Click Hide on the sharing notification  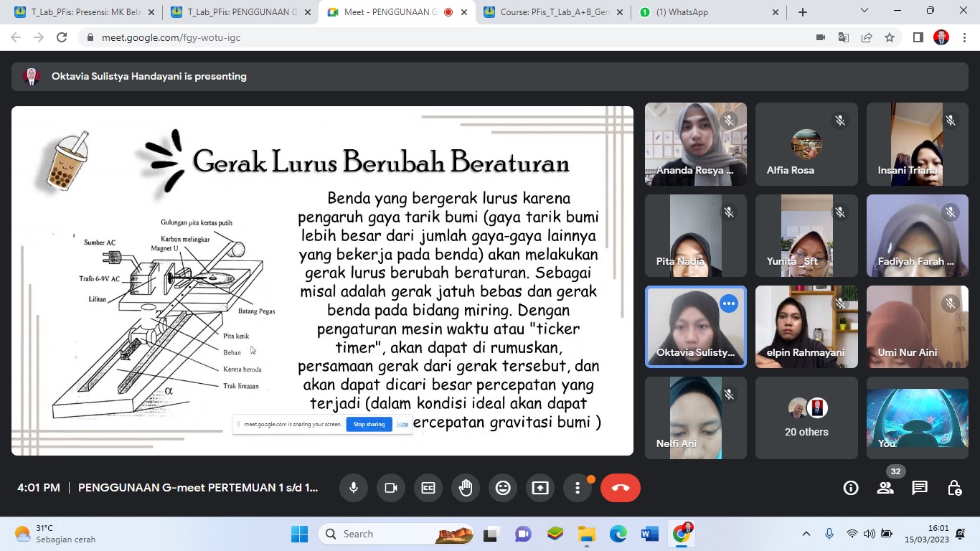pos(402,424)
